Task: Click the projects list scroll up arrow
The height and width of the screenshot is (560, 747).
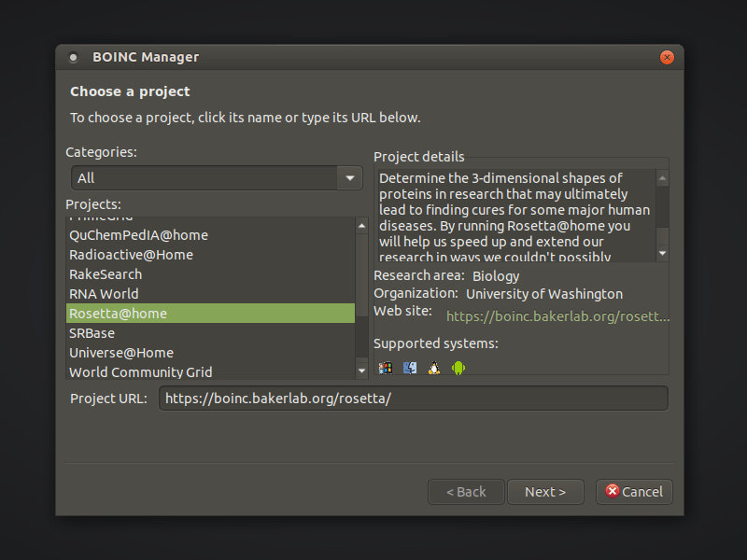Action: [x=361, y=226]
